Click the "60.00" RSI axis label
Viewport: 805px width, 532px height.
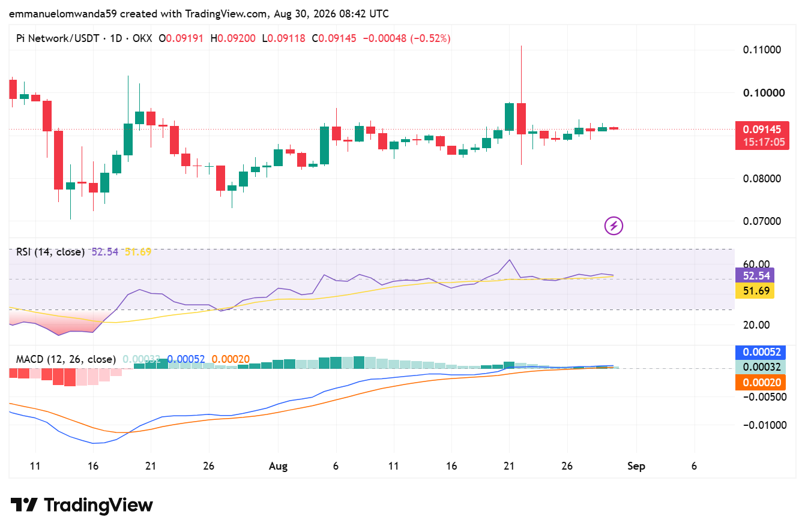756,264
